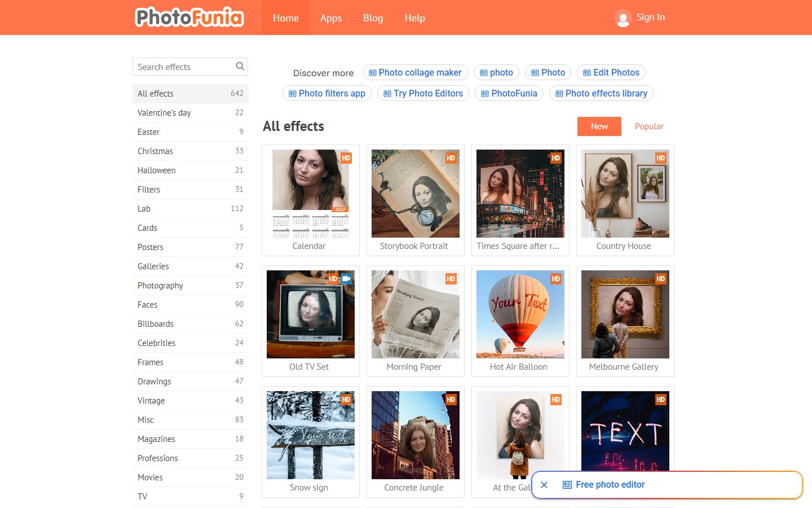Select the All effects category

(x=191, y=94)
